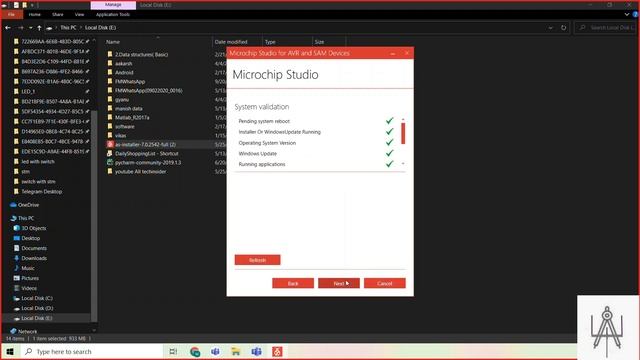Sort by the Name column header
Screen dimensions: 640x360
[113, 42]
